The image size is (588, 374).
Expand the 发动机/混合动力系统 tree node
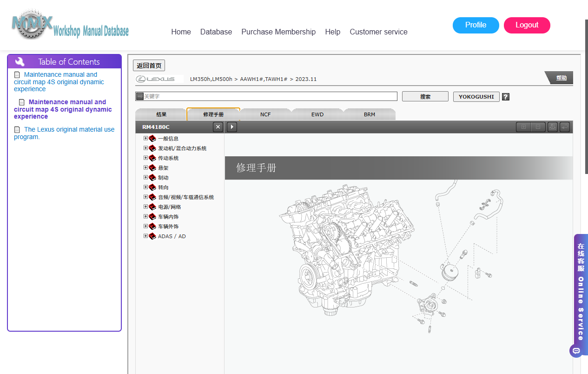coord(146,148)
